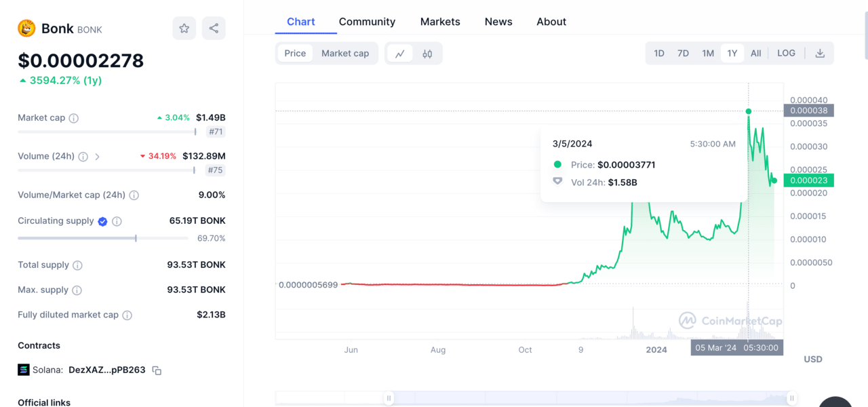Set chart range to 1M
868x407 pixels.
tap(708, 54)
